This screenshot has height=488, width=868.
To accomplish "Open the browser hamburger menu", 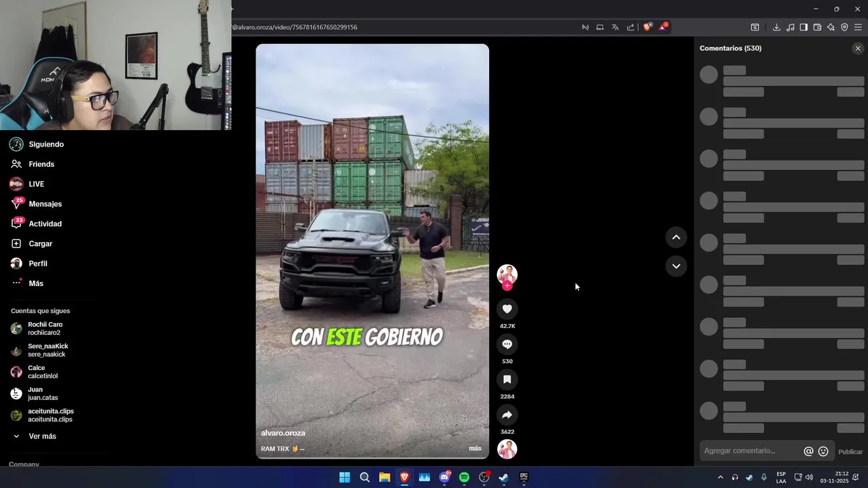I will [858, 27].
